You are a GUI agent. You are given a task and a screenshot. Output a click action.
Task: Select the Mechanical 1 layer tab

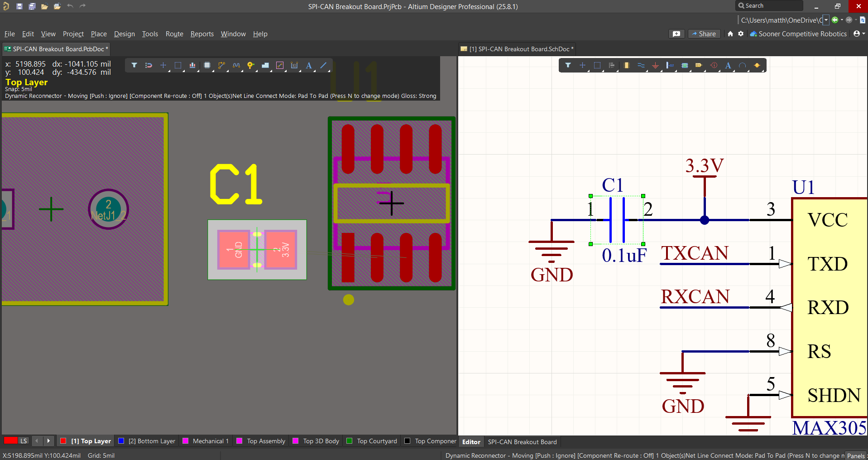click(x=206, y=441)
